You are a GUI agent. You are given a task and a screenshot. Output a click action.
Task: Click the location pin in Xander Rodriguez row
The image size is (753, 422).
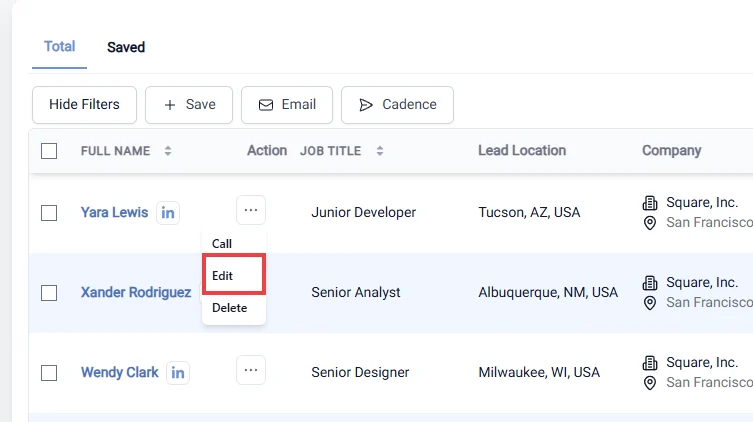point(650,303)
